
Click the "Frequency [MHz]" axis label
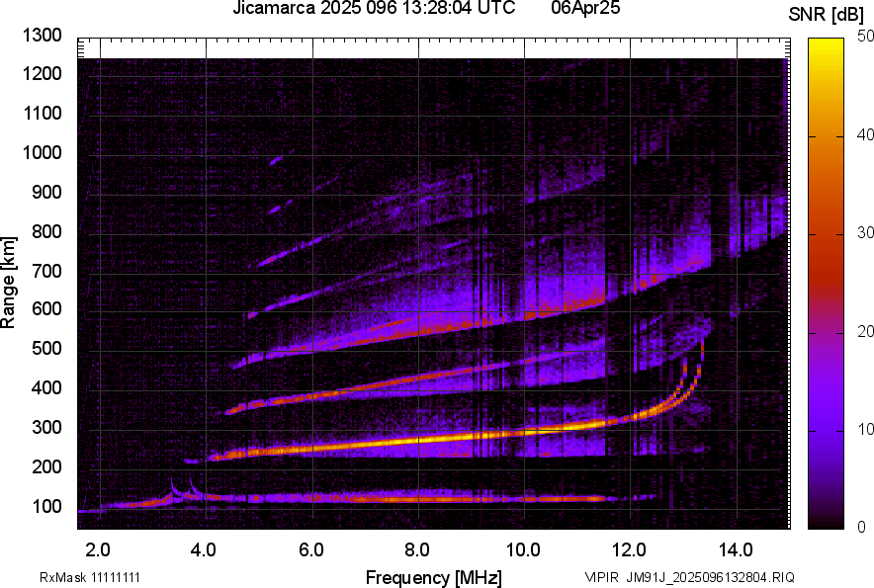point(434,577)
